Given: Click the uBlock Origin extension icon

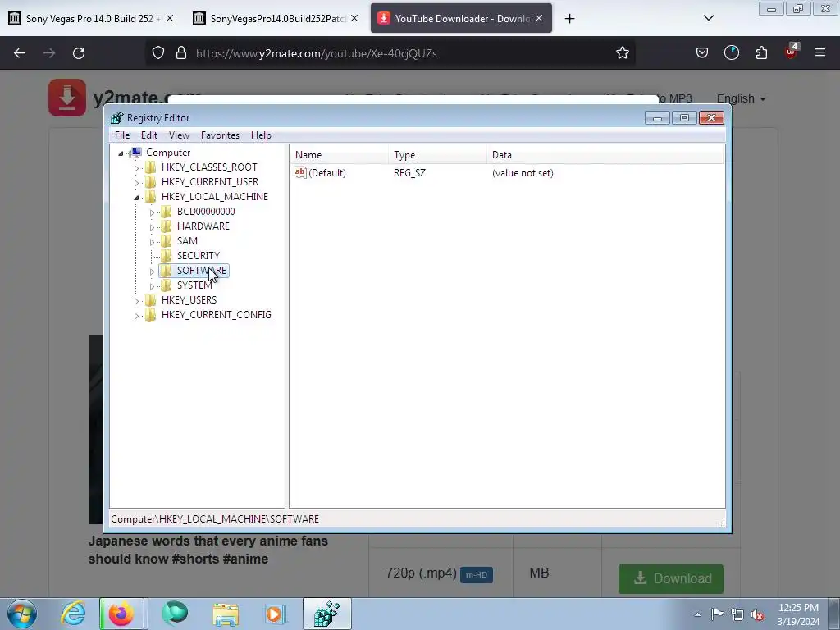Looking at the screenshot, I should click(792, 52).
